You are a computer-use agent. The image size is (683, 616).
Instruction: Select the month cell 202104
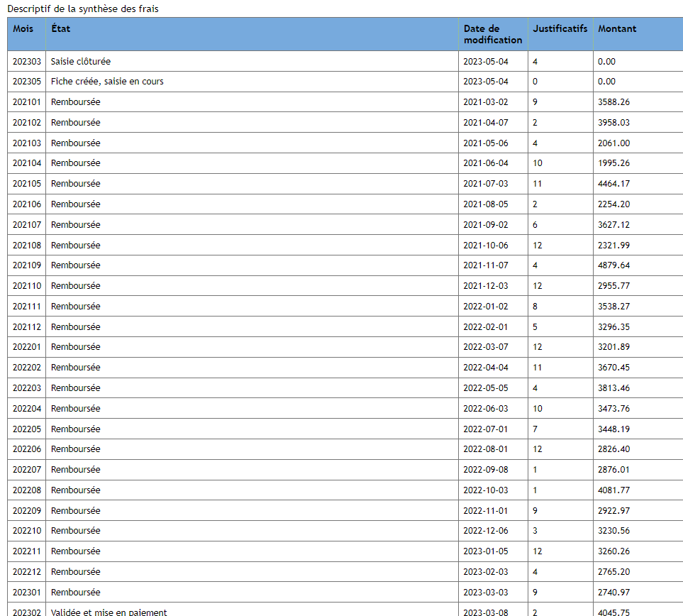click(x=26, y=163)
